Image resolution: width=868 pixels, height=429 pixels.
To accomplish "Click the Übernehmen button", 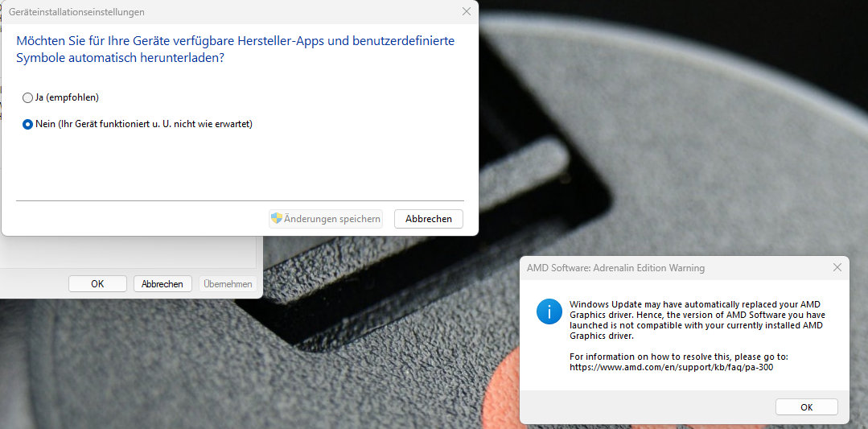I will [x=228, y=284].
